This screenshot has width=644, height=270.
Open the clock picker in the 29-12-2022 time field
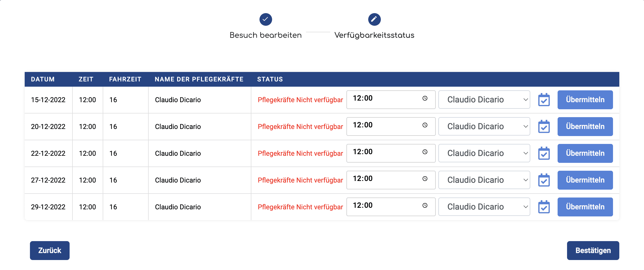pyautogui.click(x=425, y=205)
